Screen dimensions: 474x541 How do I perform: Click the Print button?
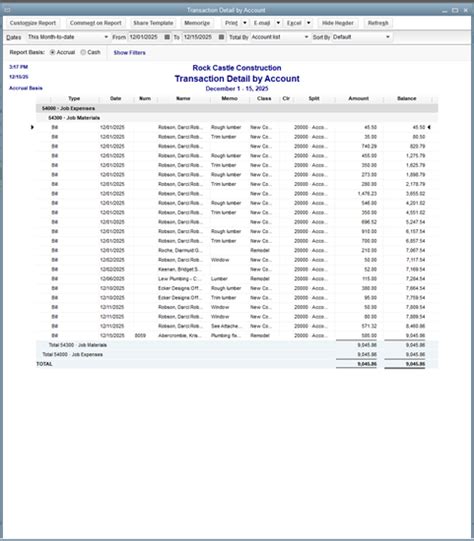pos(231,23)
